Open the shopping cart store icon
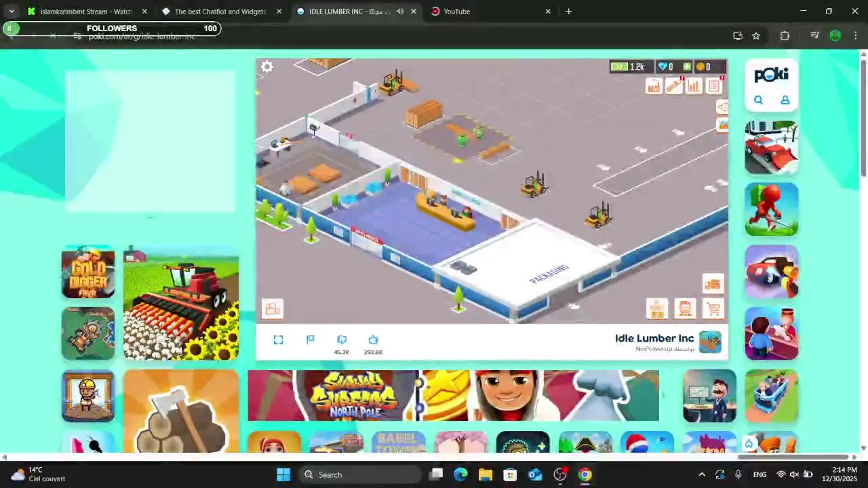Image resolution: width=868 pixels, height=488 pixels. click(713, 309)
